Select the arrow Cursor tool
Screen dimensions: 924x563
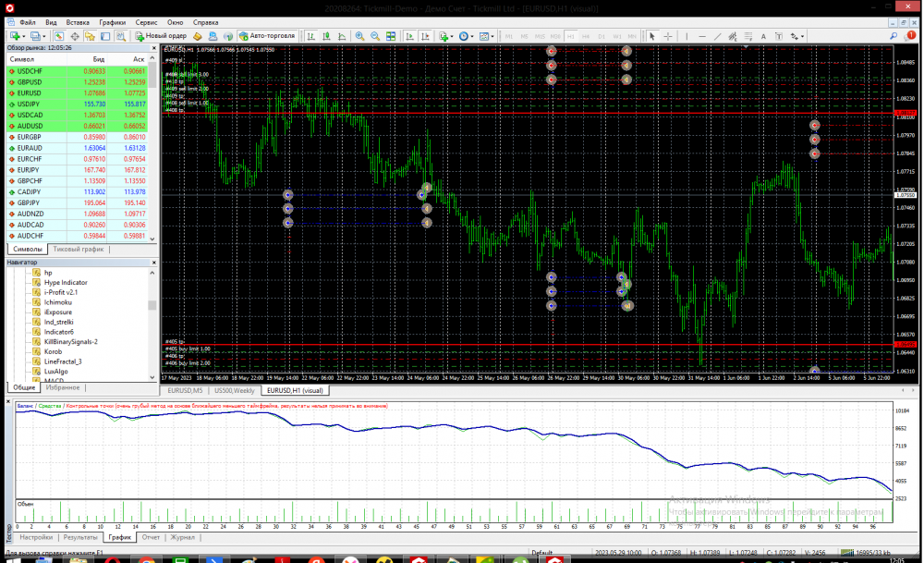(651, 36)
